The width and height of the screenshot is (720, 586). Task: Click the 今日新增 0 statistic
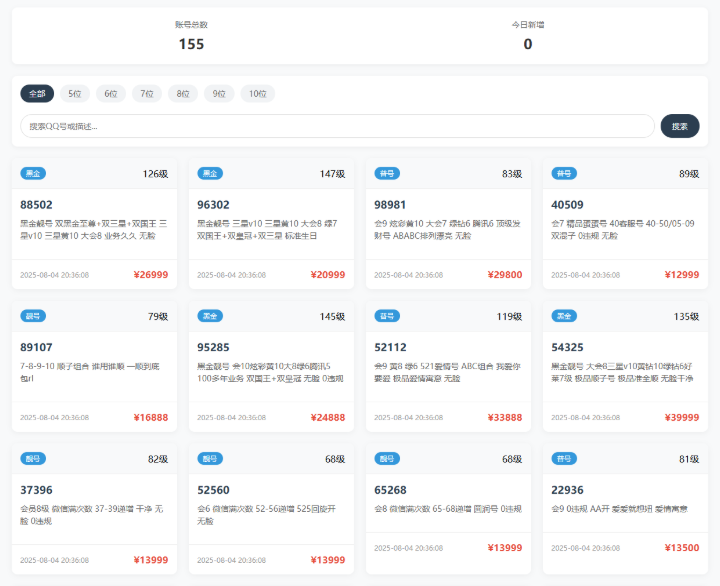[528, 36]
